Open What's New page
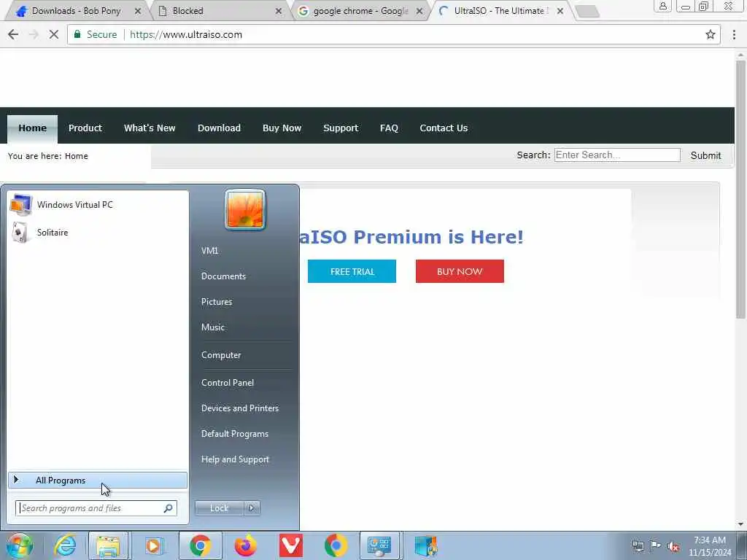Viewport: 747px width, 560px height. 150,128
